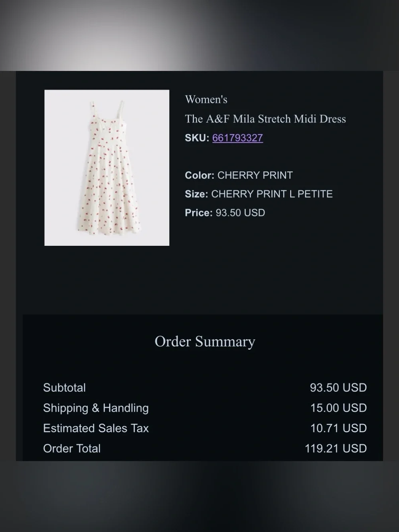Click the Estimated Sales Tax label
The image size is (399, 532).
coord(96,428)
